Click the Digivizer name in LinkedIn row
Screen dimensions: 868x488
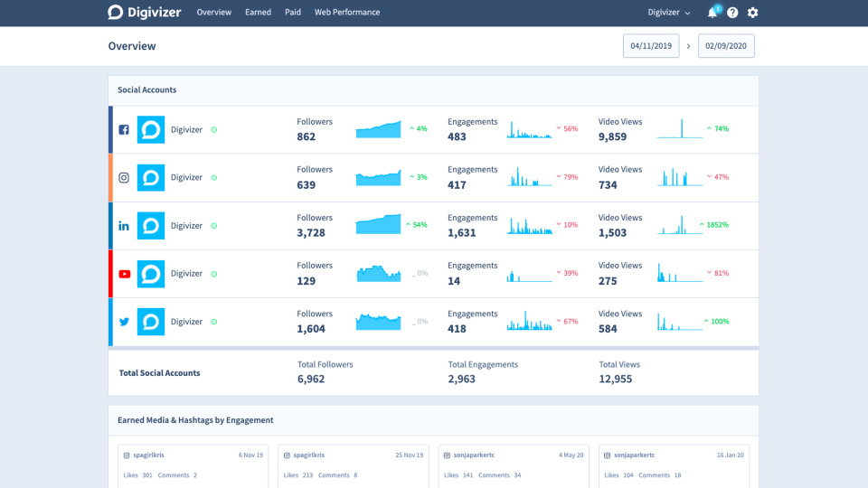(186, 226)
